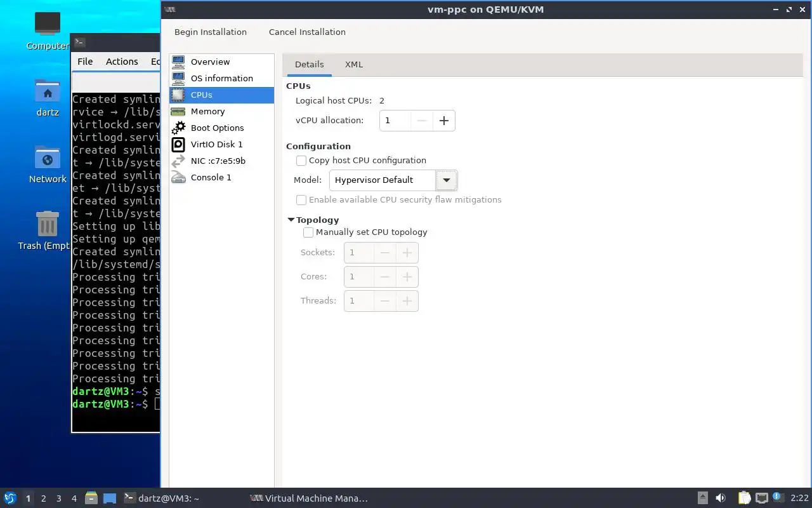
Task: Open the taskbar start menu icon
Action: pos(10,498)
